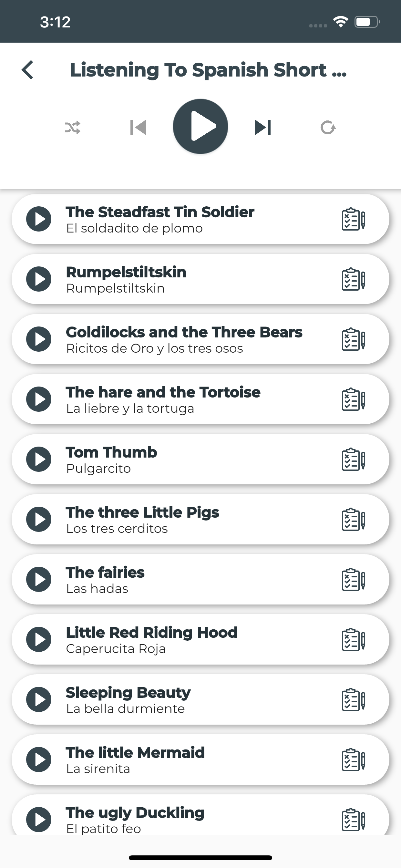Play The three Little Pigs audio
Viewport: 401px width, 868px height.
coord(39,519)
